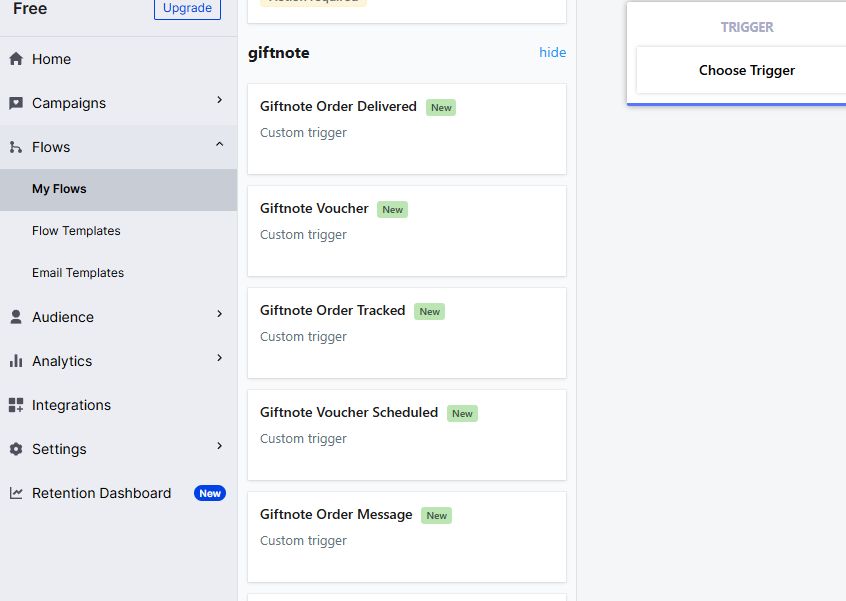Select Giftnote Order Message trigger card
Screen dimensions: 846x601
pyautogui.click(x=407, y=537)
